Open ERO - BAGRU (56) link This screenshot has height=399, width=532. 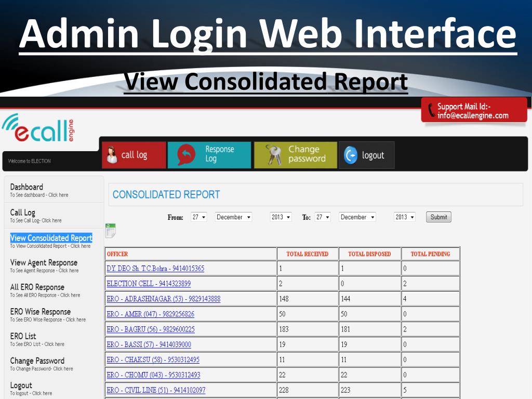tap(151, 329)
